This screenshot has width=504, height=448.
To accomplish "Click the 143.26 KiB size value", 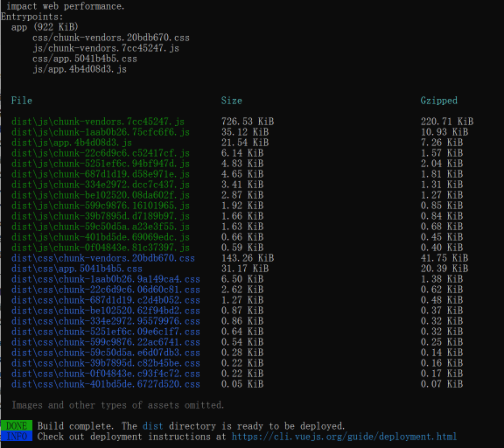I will (x=248, y=258).
